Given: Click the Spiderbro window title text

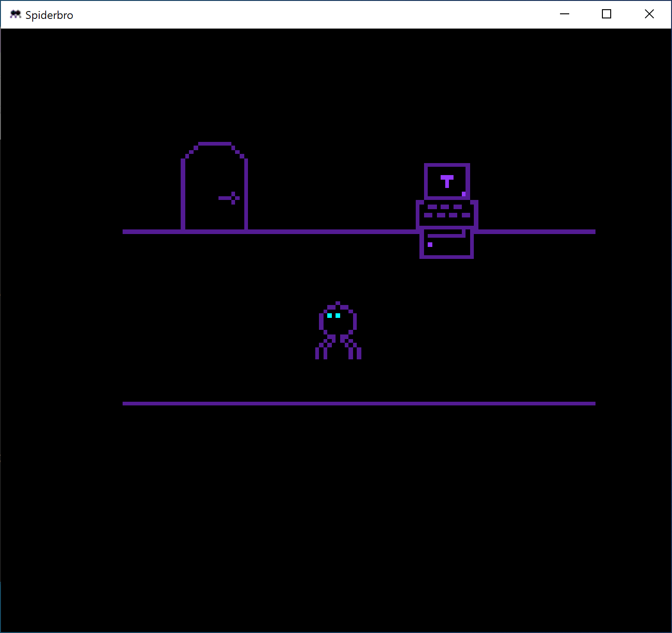Looking at the screenshot, I should pyautogui.click(x=49, y=15).
